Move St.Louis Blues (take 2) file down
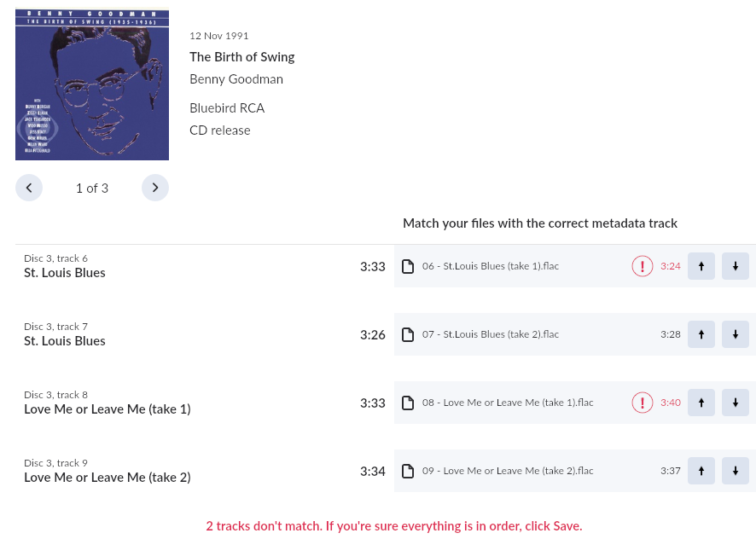The width and height of the screenshot is (756, 539). [x=736, y=334]
